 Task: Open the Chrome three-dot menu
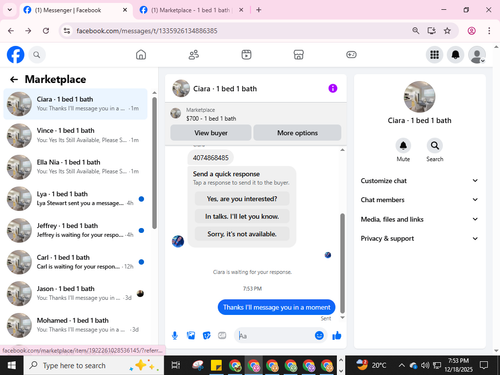(489, 31)
